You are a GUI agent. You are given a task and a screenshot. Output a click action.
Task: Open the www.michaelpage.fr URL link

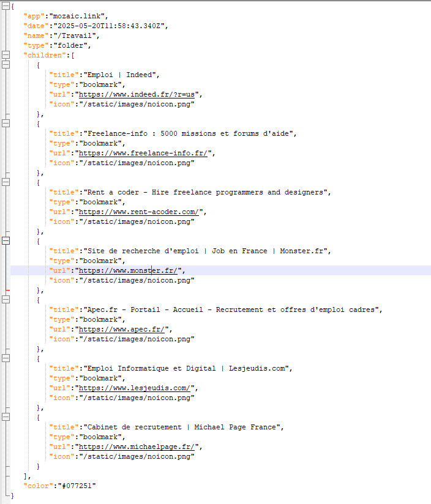coord(137,447)
